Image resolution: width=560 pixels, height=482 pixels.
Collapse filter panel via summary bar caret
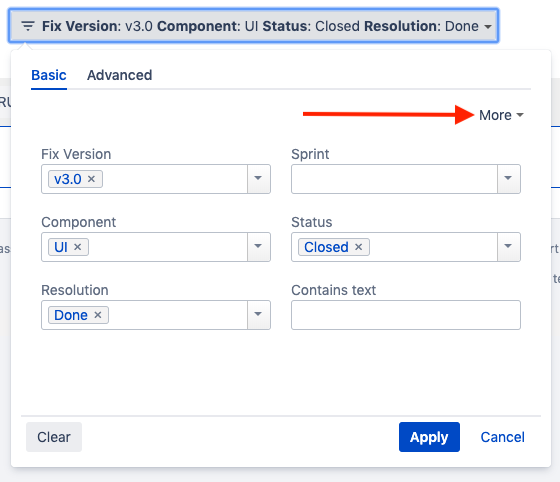pyautogui.click(x=488, y=26)
